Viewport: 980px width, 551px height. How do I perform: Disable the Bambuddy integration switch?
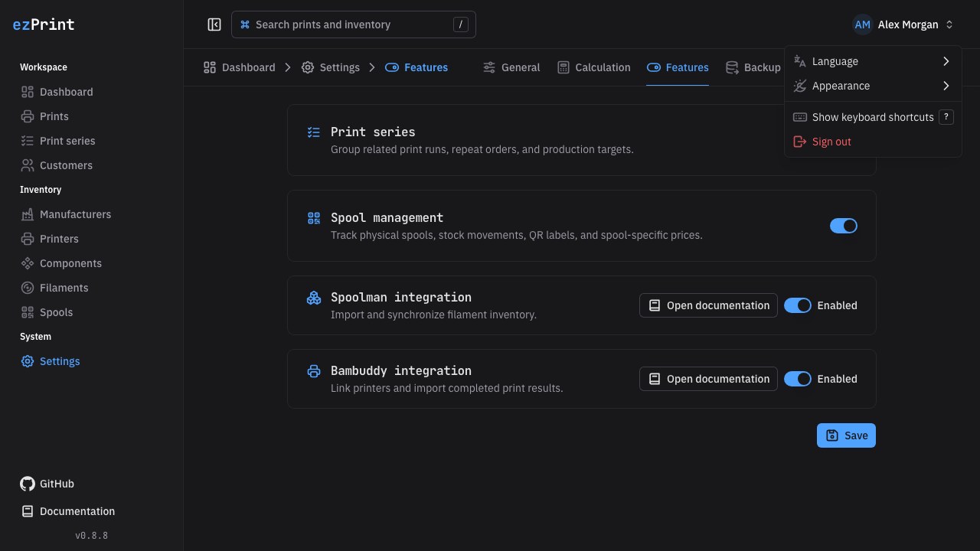point(798,379)
